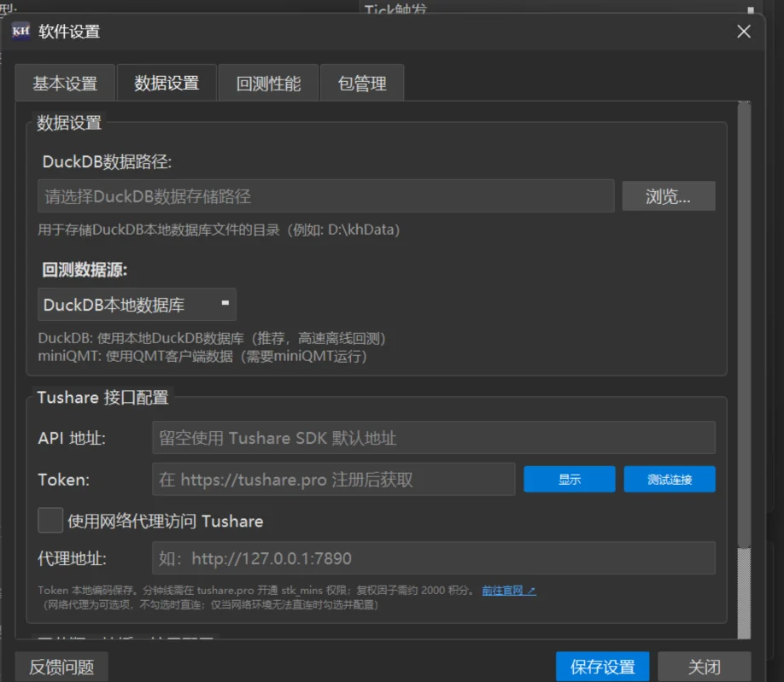
Task: Click the Token 本地编码保存 note text
Action: [x=256, y=591]
